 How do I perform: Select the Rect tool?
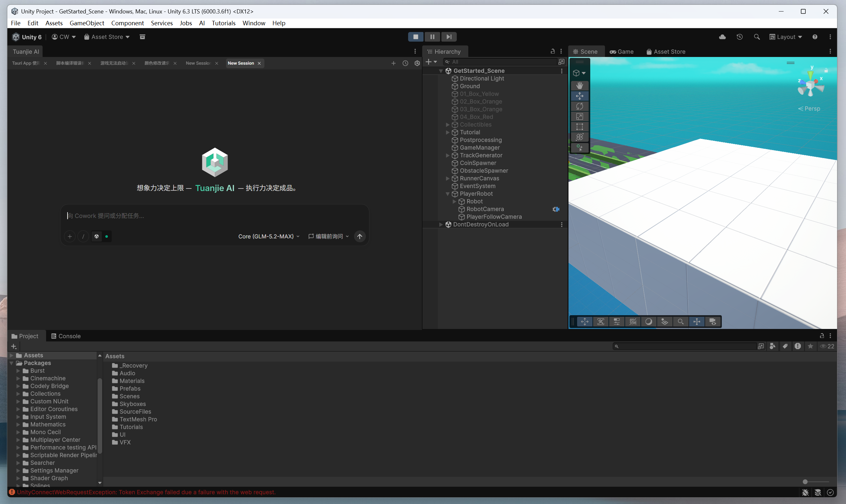579,127
